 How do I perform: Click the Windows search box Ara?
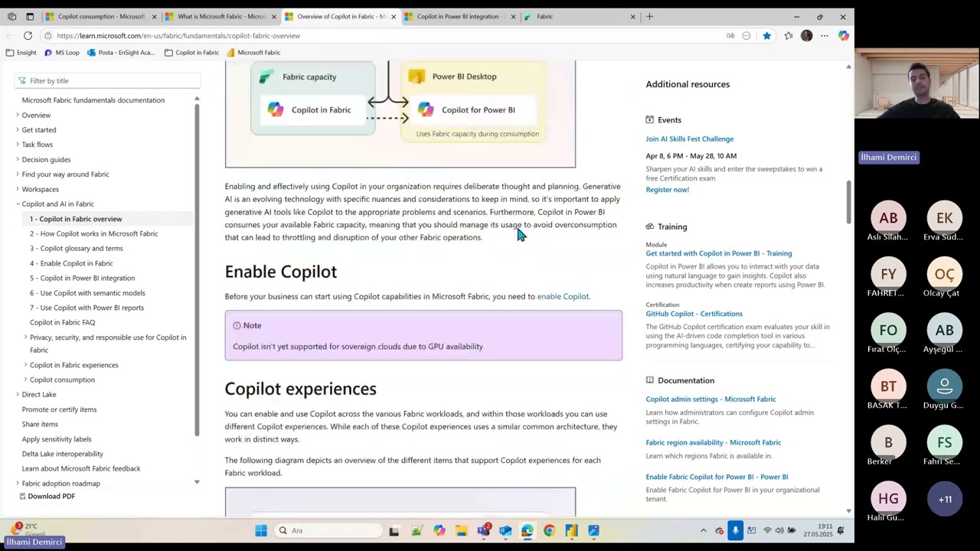[328, 530]
